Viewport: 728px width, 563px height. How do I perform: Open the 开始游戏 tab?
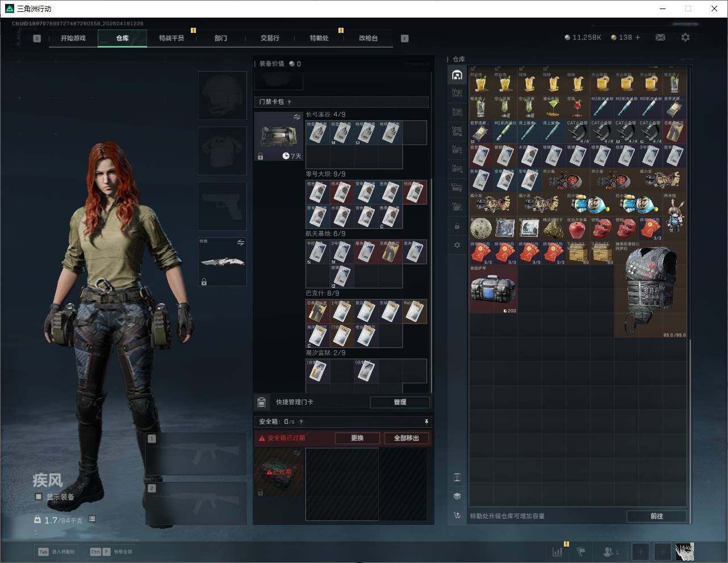tap(73, 38)
